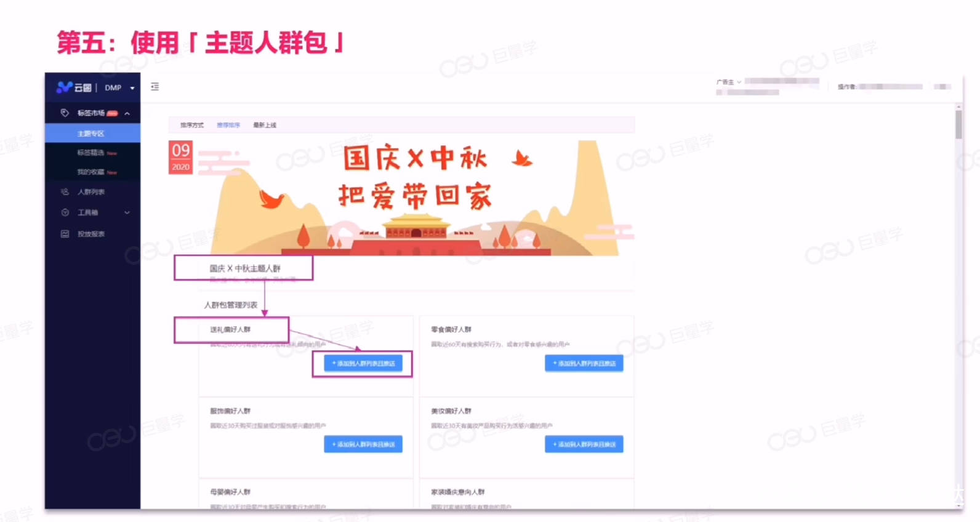Expand the 工具箱 submenu chevron
The width and height of the screenshot is (980, 522).
tap(127, 212)
